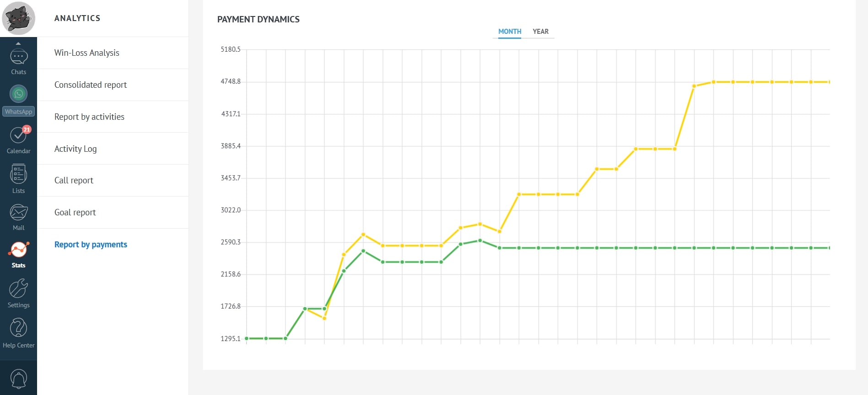
Task: Switch chart to the YEAR tab
Action: 540,32
